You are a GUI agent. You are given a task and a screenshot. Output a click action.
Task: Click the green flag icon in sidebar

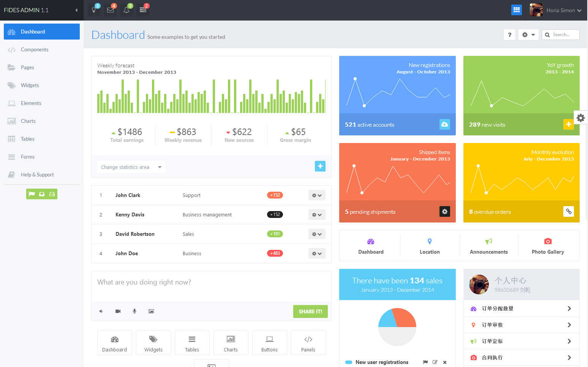[x=32, y=194]
